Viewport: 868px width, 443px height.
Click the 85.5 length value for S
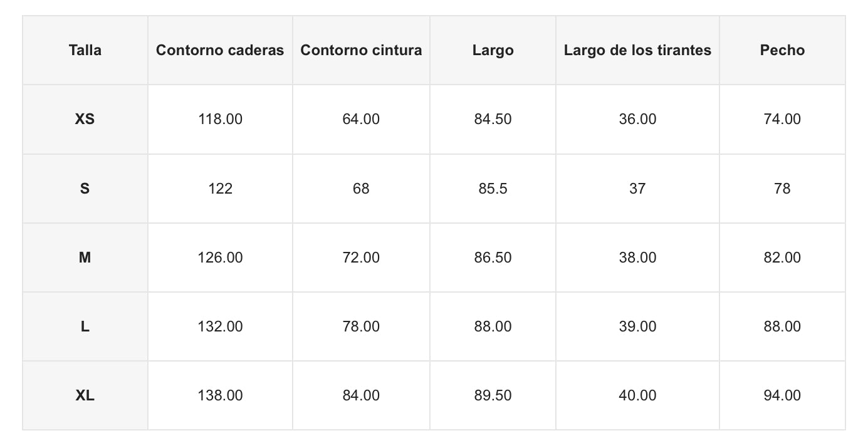pos(493,189)
